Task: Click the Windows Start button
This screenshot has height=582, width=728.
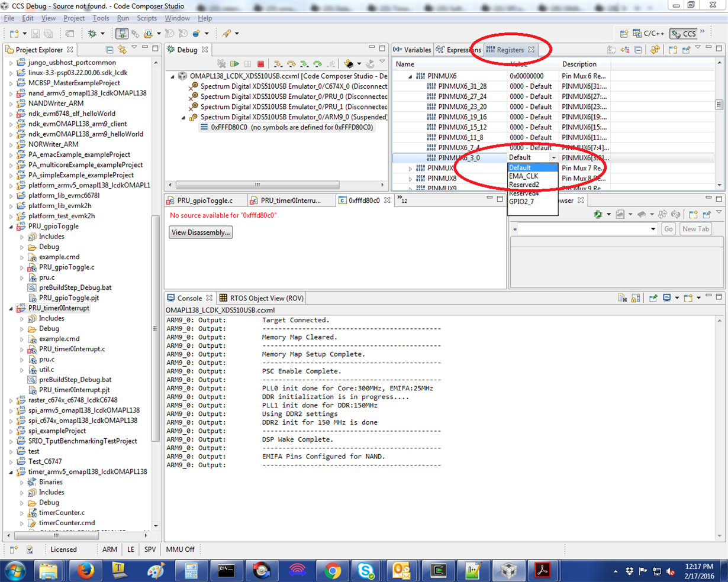Action: [x=15, y=571]
